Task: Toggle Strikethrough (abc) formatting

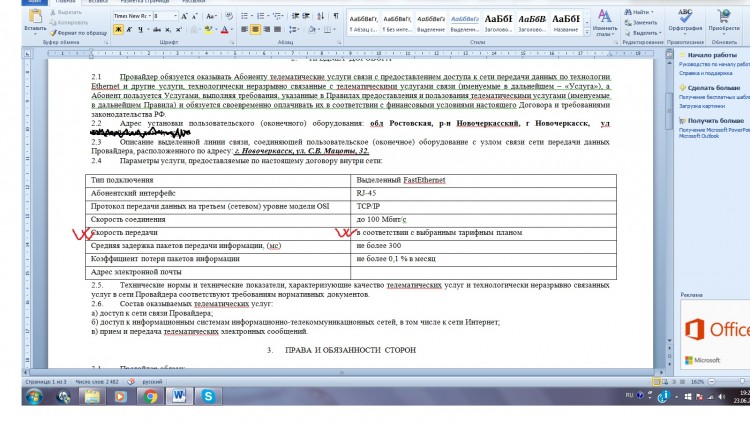Action: pos(157,30)
